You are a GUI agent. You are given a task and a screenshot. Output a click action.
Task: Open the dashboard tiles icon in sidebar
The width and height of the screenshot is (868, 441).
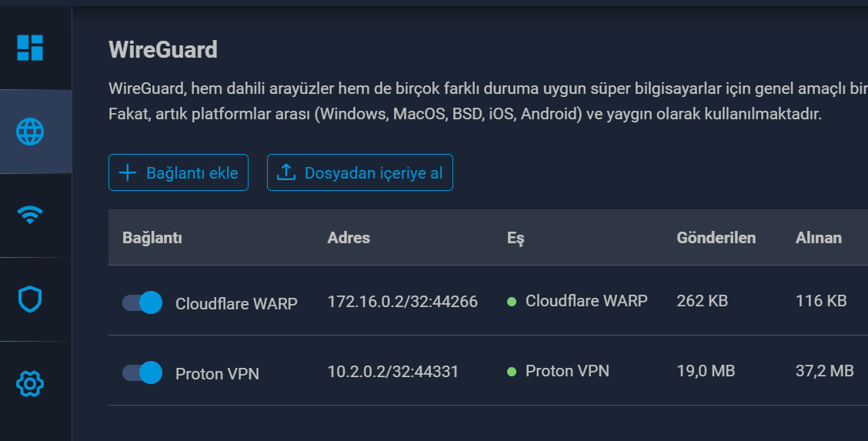click(x=30, y=48)
